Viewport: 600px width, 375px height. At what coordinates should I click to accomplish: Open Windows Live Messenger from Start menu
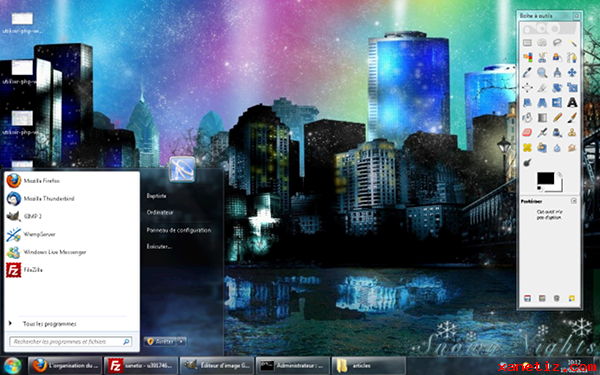coord(72,252)
